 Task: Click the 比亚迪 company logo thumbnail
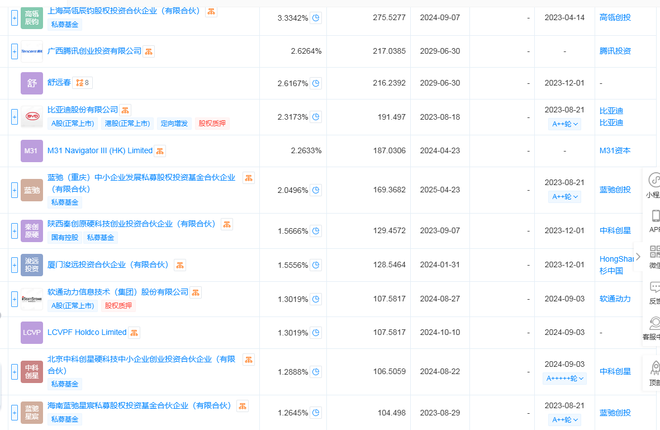pyautogui.click(x=32, y=117)
